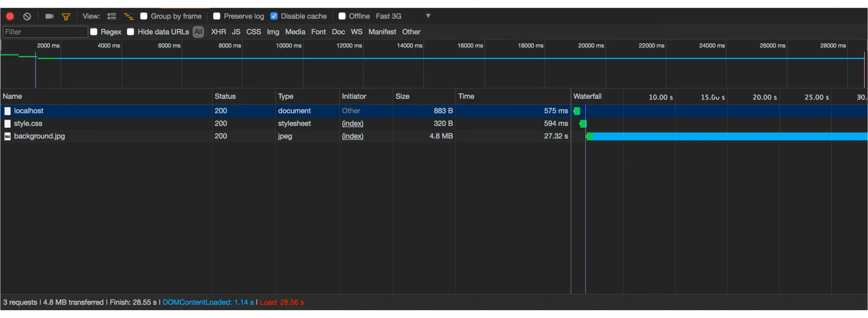Click the 20000 ms overview timeline mark
The width and height of the screenshot is (868, 318).
591,46
